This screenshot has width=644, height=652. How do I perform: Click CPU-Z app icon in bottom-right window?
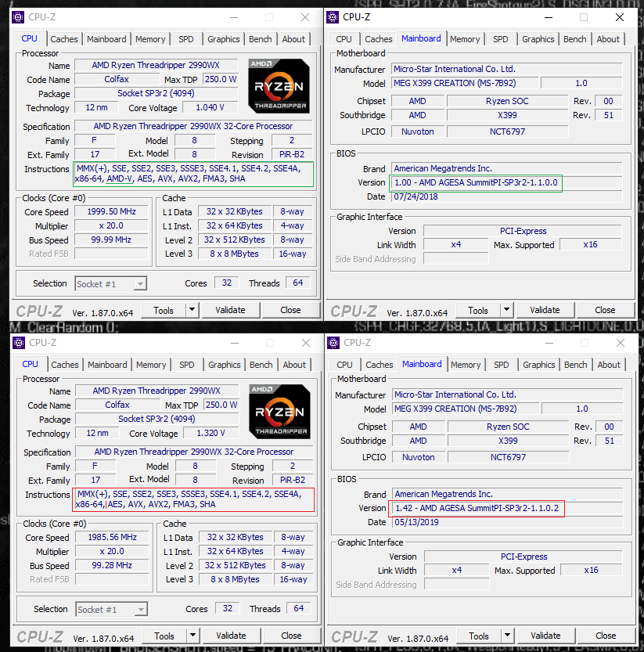[333, 343]
